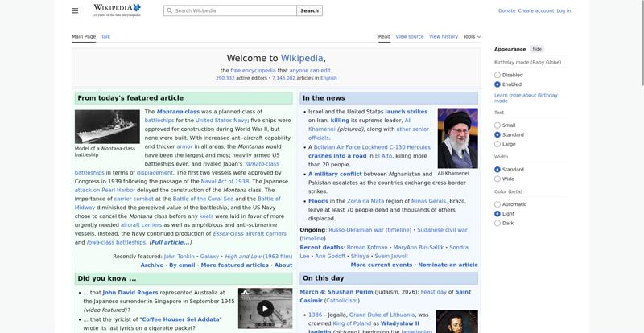Screen dimensions: 644x333
Task: Select the Wide width option
Action: [497, 179]
